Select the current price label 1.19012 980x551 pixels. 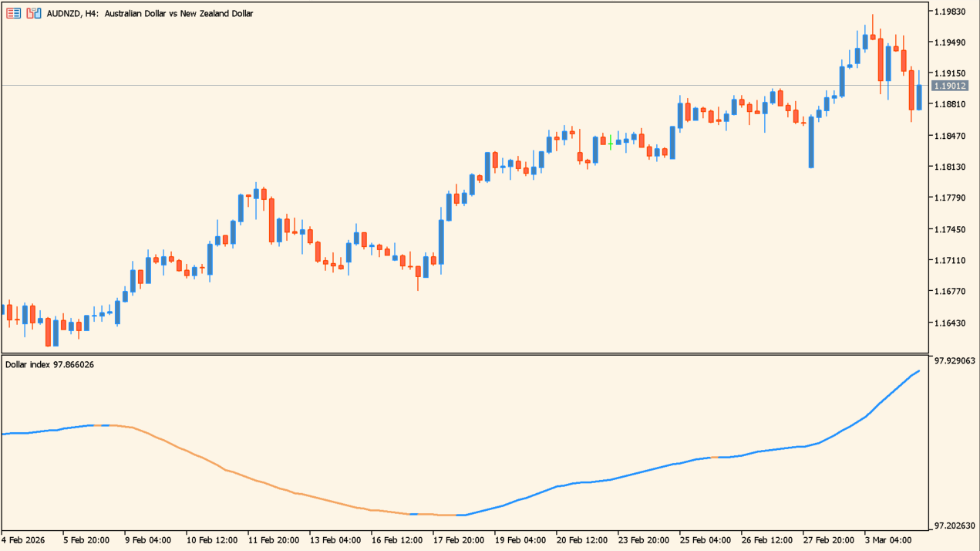pos(950,86)
